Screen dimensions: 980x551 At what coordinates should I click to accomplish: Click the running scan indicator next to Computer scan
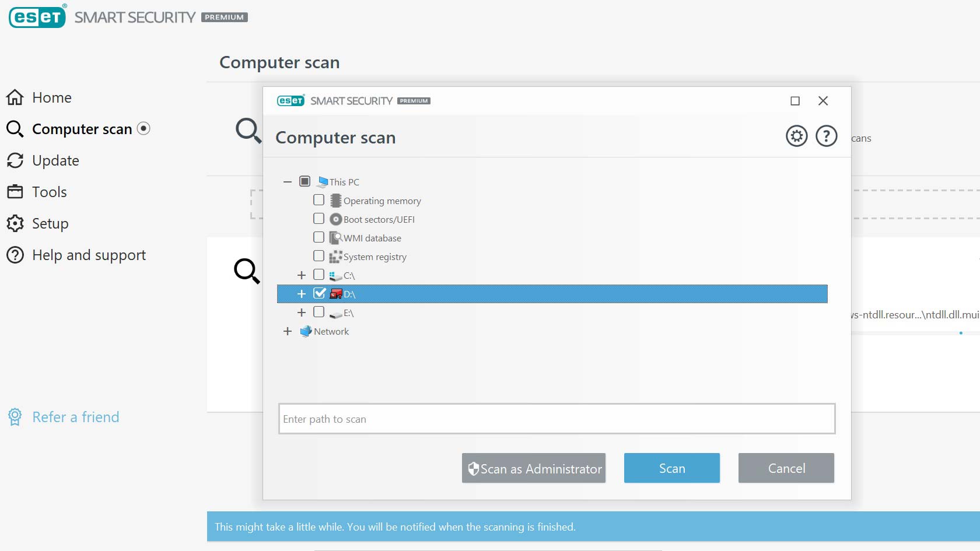[143, 128]
